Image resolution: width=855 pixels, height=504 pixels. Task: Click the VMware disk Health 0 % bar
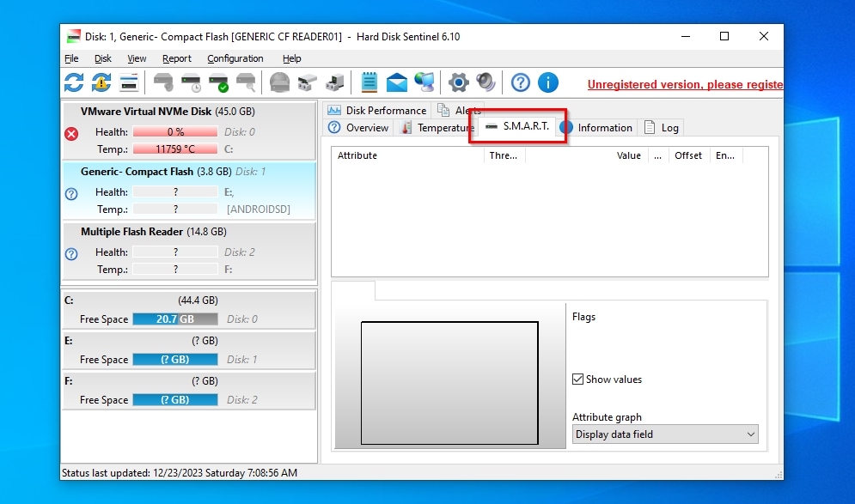(175, 132)
